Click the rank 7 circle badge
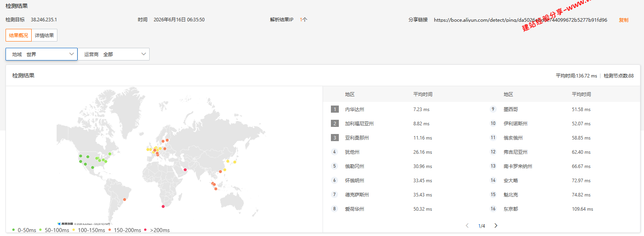The width and height of the screenshot is (644, 236). 334,194
